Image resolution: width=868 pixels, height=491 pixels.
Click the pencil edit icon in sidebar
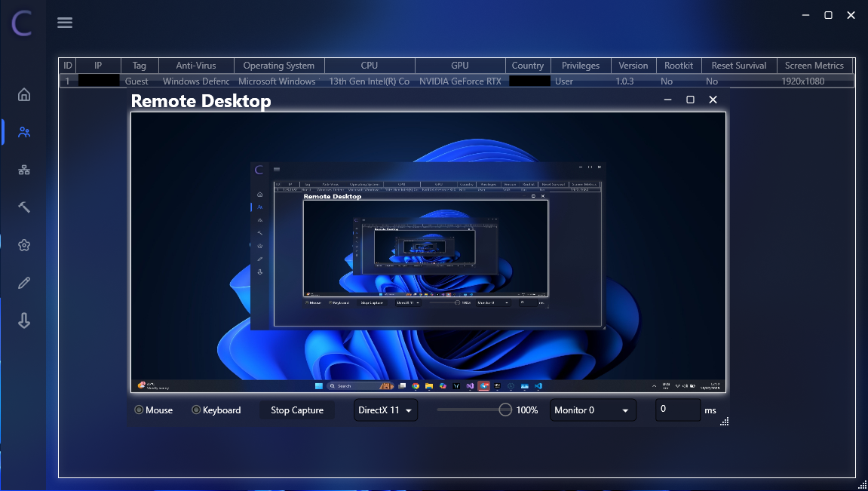(x=24, y=283)
